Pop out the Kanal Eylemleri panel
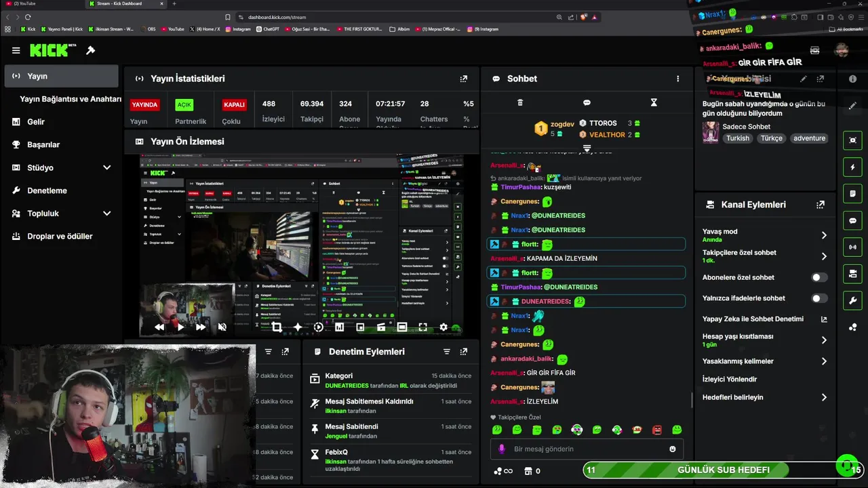The width and height of the screenshot is (868, 488). pos(821,205)
